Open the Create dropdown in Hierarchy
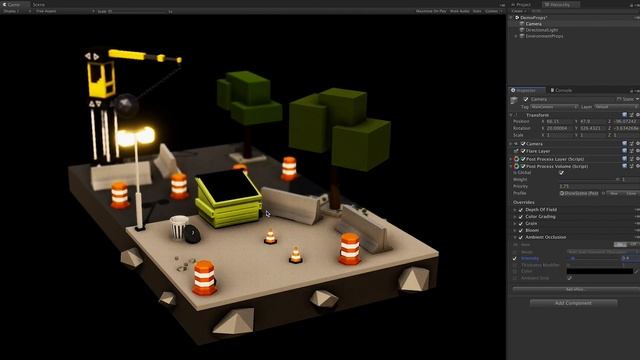This screenshot has height=360, width=640. point(519,11)
